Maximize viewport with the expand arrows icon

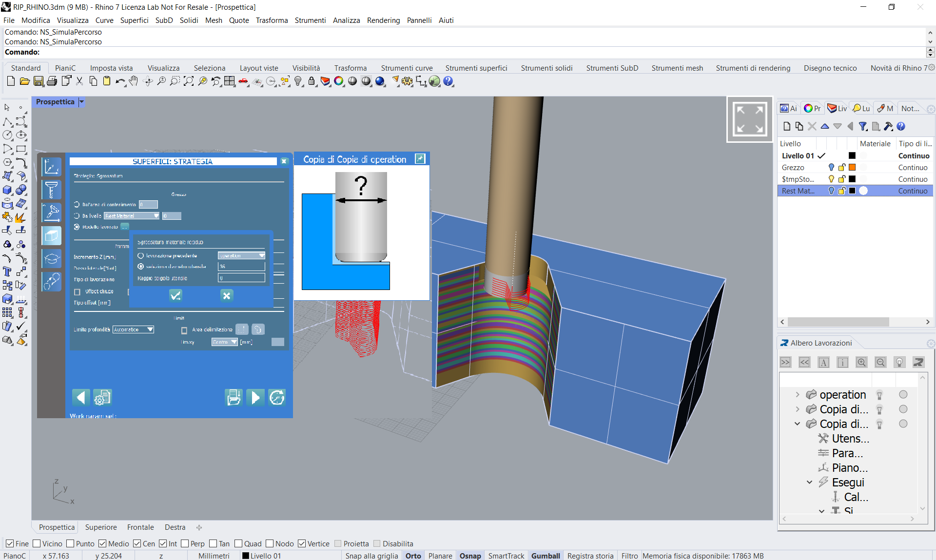750,119
